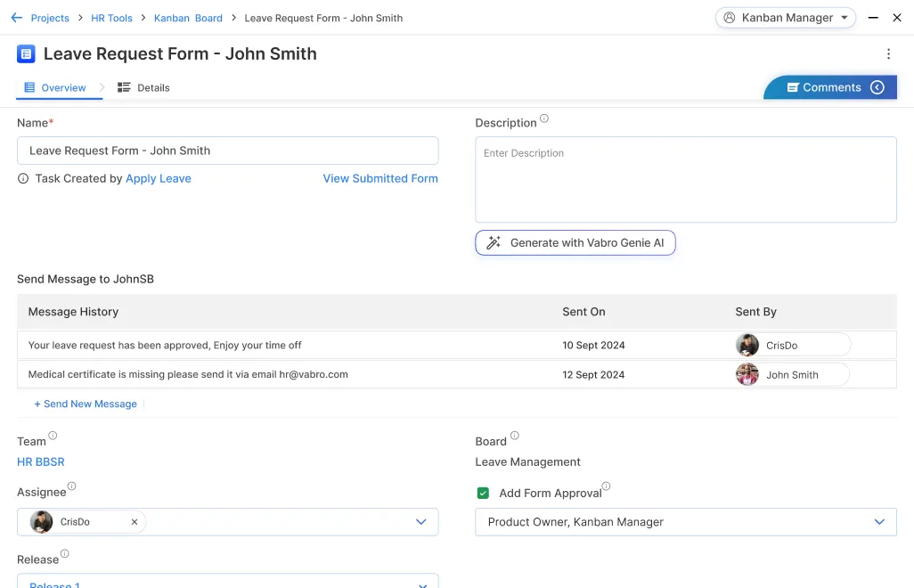The width and height of the screenshot is (914, 588).
Task: Uncheck the Add Form Approval checkbox
Action: [483, 494]
